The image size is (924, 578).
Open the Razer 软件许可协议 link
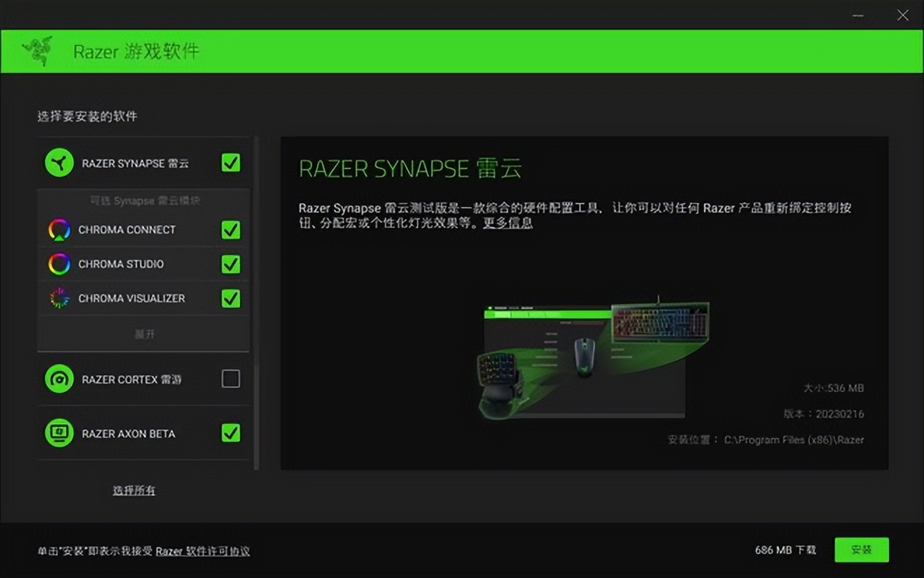(203, 551)
